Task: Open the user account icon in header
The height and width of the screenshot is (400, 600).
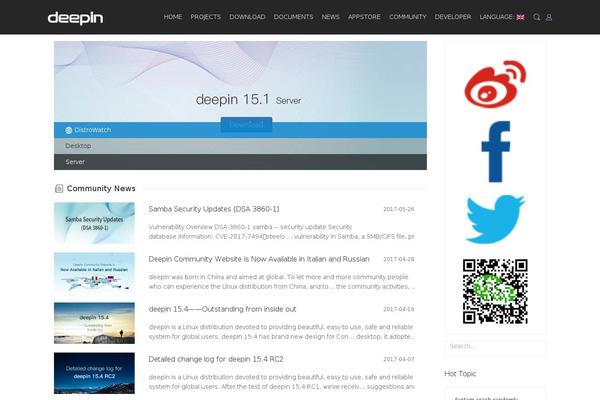Action: [x=549, y=17]
